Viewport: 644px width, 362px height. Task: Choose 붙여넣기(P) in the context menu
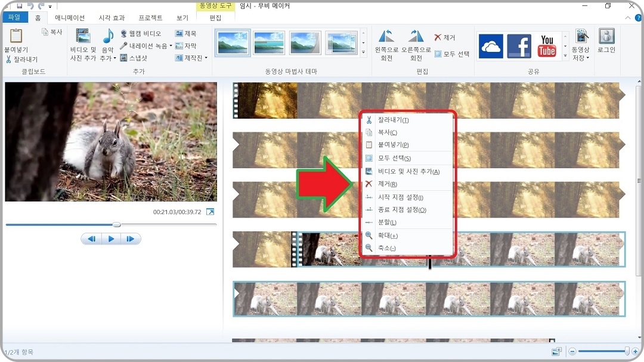click(x=407, y=145)
